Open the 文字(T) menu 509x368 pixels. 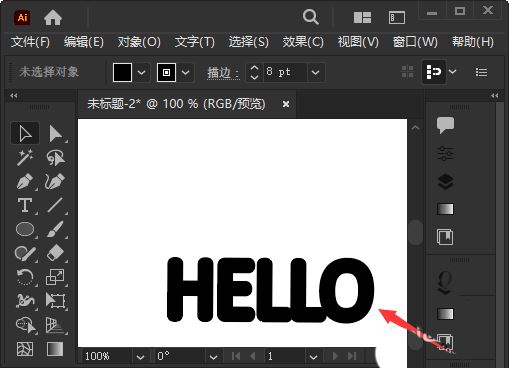(195, 42)
